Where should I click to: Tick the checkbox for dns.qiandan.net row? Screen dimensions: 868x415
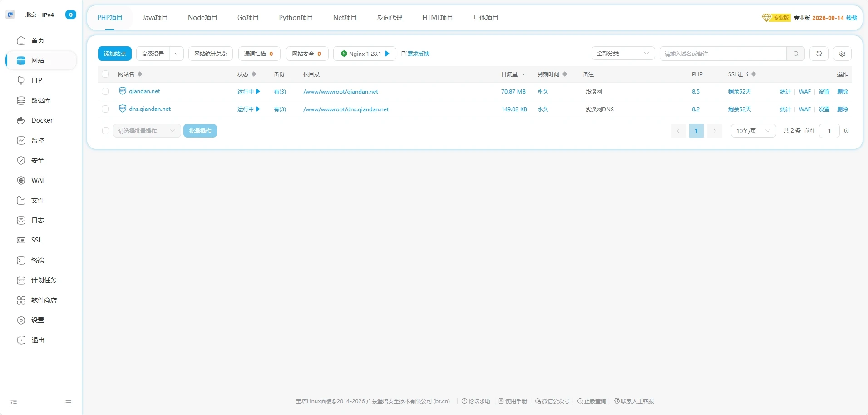[x=105, y=109]
